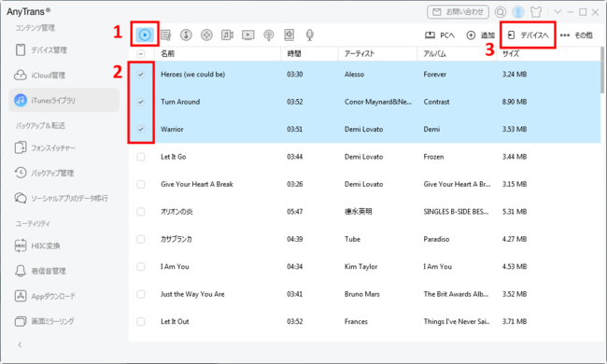Open the music video category icon
This screenshot has height=364, width=607.
(227, 35)
